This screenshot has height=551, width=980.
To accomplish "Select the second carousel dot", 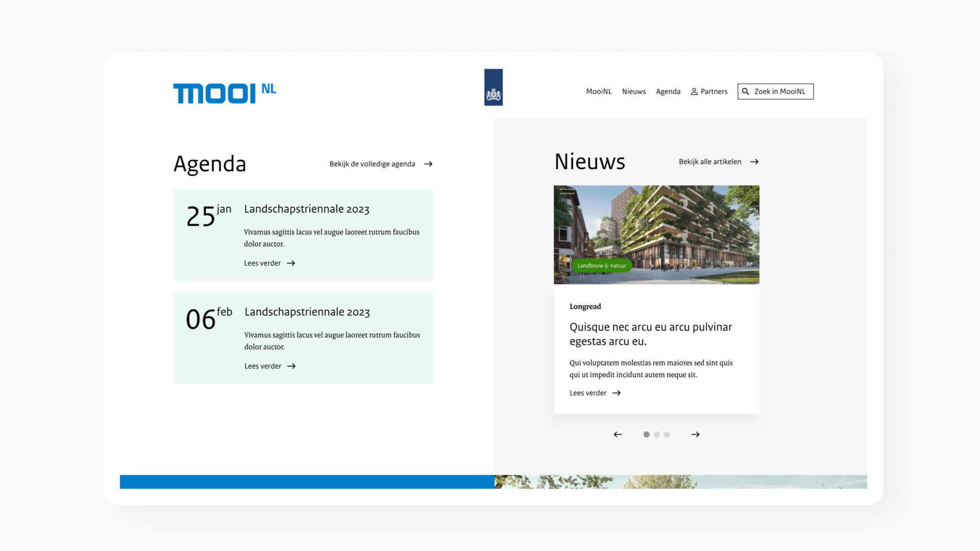I will tap(656, 435).
